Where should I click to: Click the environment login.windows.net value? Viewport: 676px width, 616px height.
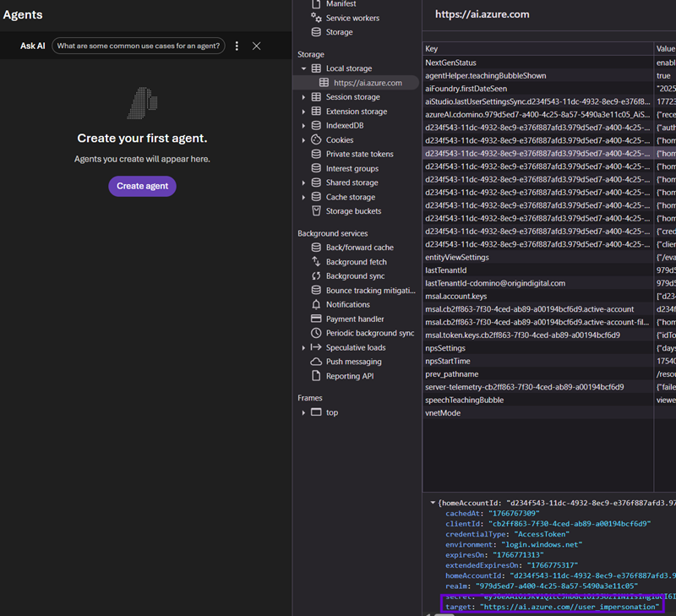(542, 544)
